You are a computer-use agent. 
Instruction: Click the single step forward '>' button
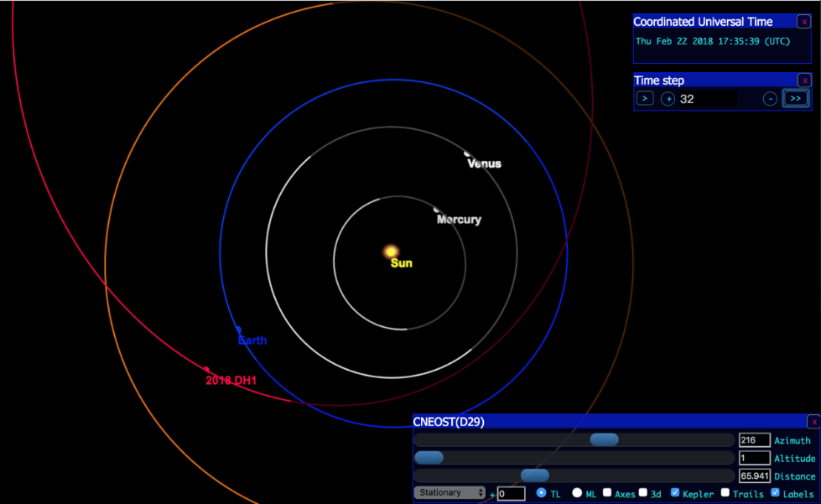click(645, 98)
